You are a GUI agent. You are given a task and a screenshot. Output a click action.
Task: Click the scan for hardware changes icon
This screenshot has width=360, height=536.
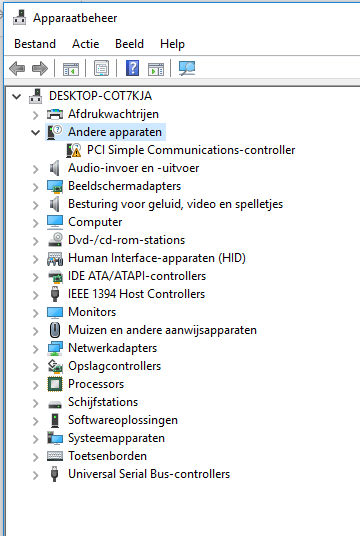coord(187,68)
